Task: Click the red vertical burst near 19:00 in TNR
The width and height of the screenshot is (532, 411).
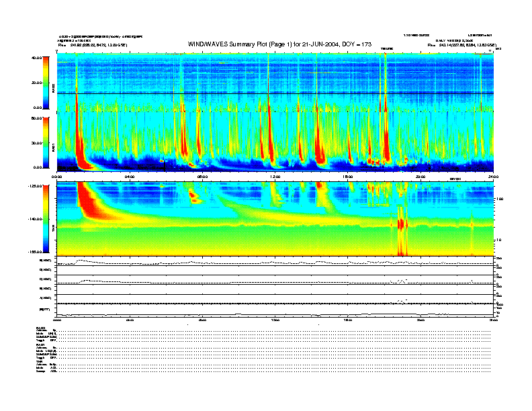Action: (x=402, y=225)
